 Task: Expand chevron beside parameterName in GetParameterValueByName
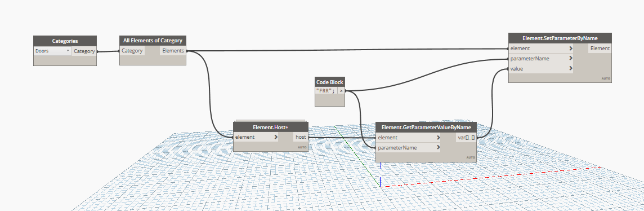(x=439, y=147)
